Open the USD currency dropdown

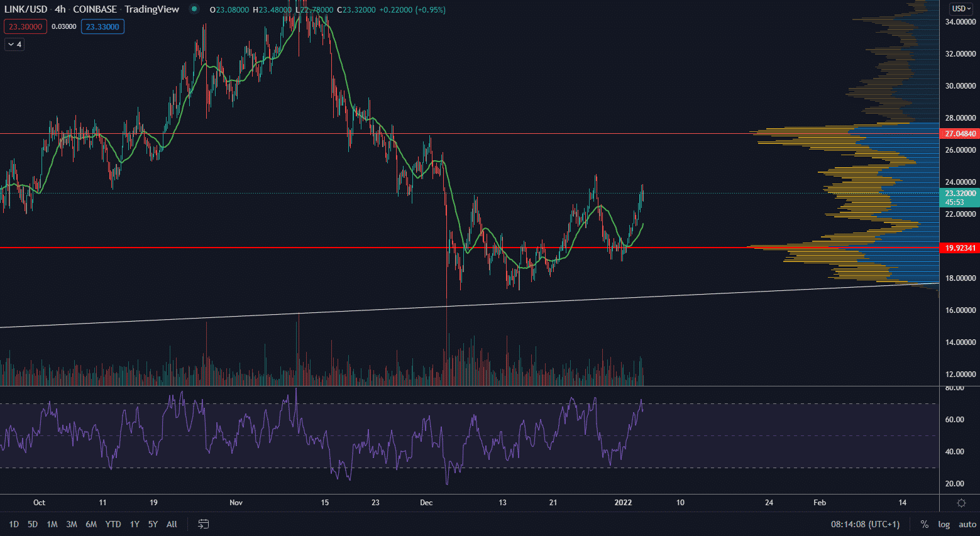(961, 9)
